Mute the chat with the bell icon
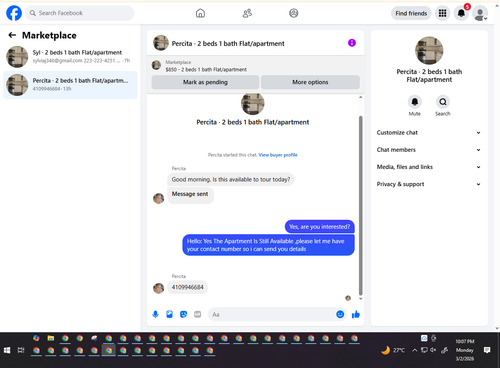This screenshot has height=368, width=500. coord(415,102)
